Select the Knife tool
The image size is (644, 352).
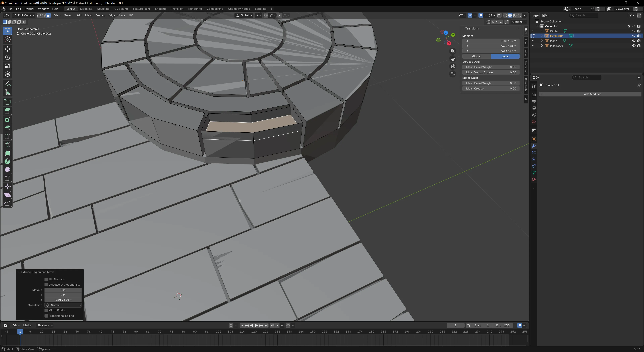[x=8, y=145]
